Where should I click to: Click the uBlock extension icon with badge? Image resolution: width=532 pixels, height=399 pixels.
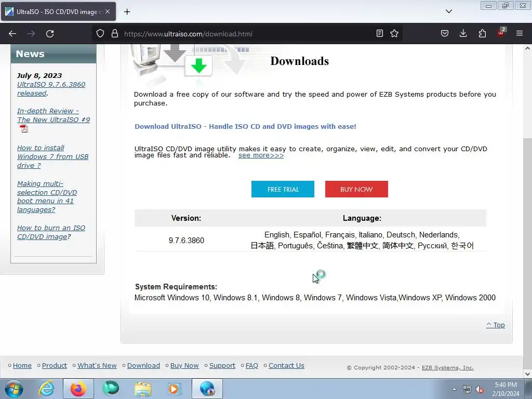click(501, 33)
